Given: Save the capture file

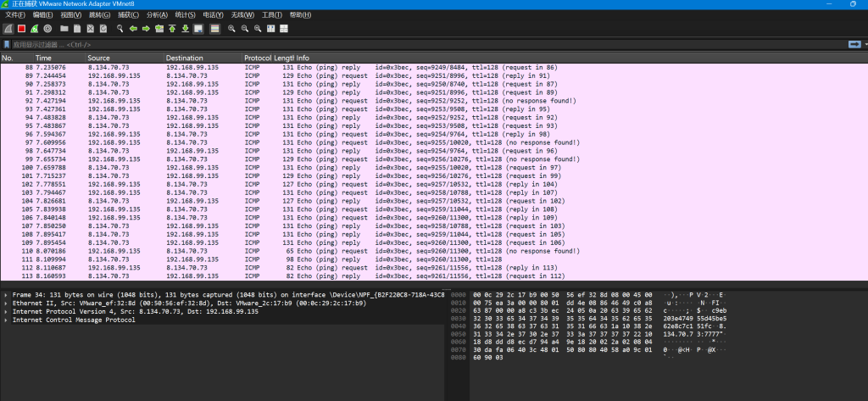Looking at the screenshot, I should pyautogui.click(x=77, y=28).
